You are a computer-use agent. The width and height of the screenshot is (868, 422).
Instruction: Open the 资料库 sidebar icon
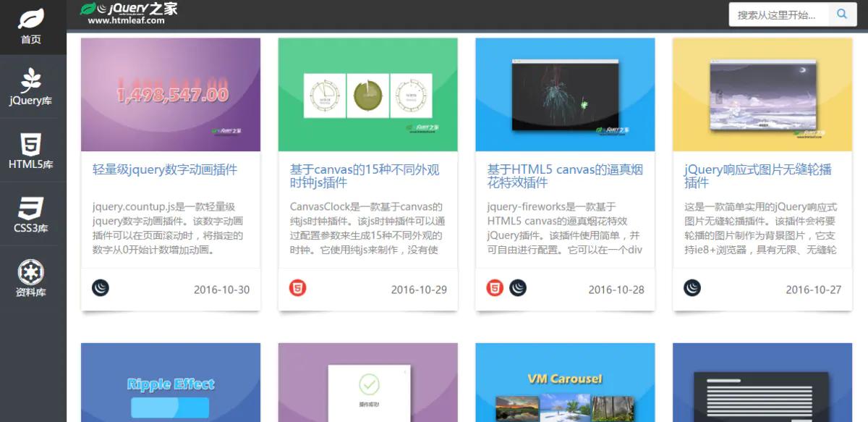pos(31,272)
